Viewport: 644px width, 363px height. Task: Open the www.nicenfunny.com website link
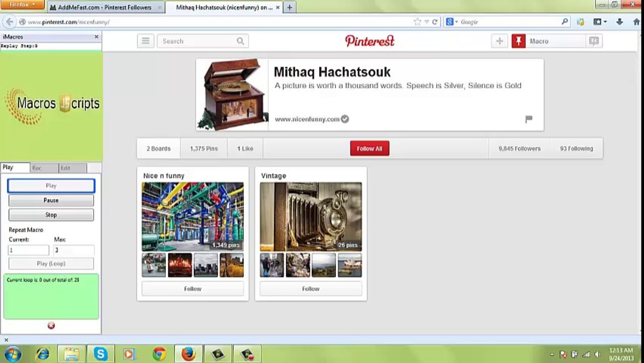pos(307,119)
